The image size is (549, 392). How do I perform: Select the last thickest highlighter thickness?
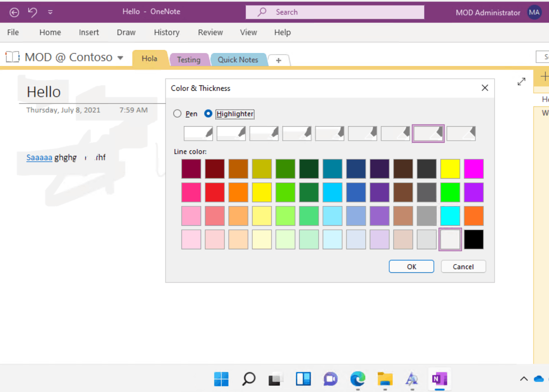point(461,134)
